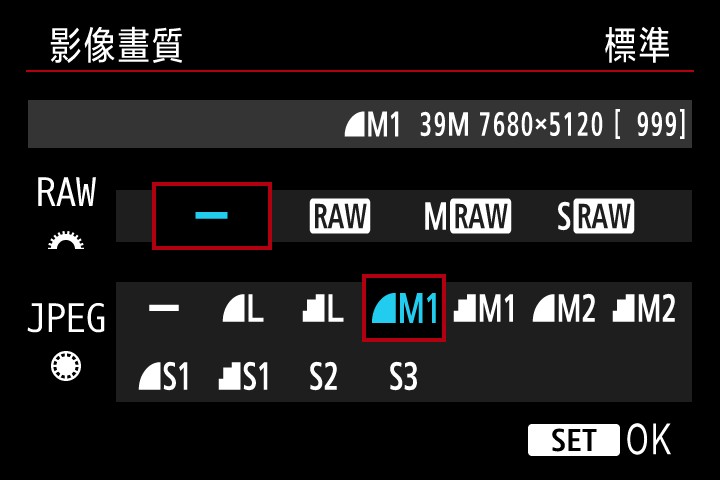Click the M1 39M 7680×5120 info bar
720x480 pixels.
pyautogui.click(x=360, y=124)
